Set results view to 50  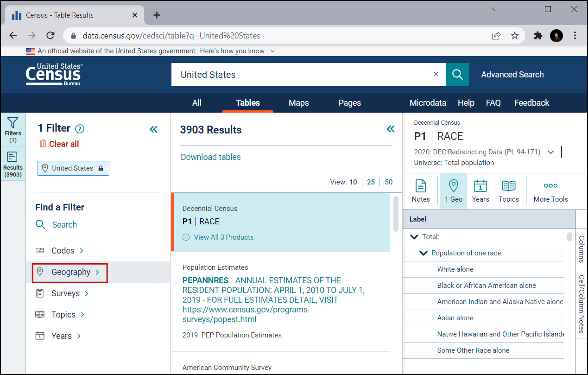pos(388,182)
